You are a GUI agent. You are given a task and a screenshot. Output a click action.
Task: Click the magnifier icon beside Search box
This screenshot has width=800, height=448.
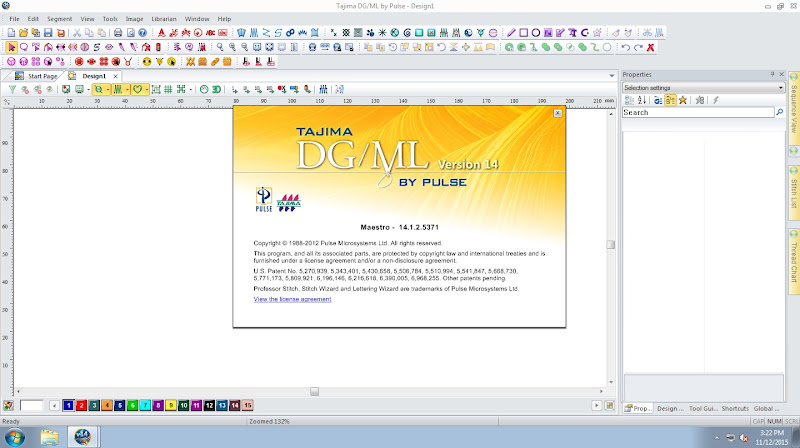click(780, 112)
